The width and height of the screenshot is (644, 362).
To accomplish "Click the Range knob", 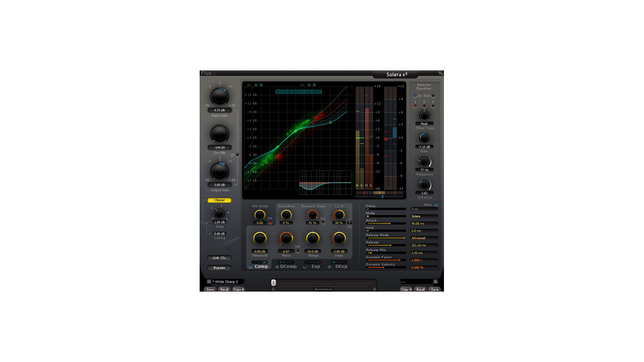I will [x=313, y=239].
